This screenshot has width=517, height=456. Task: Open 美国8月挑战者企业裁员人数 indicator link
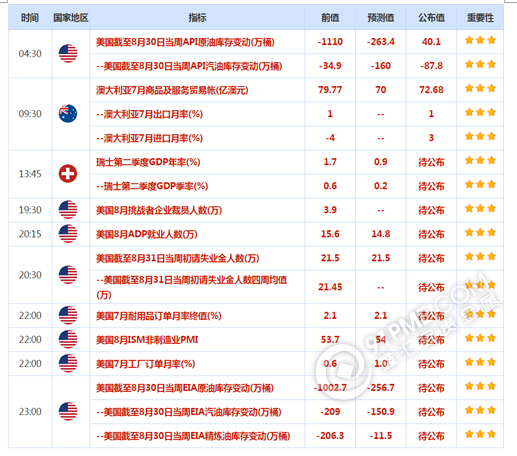click(x=159, y=210)
